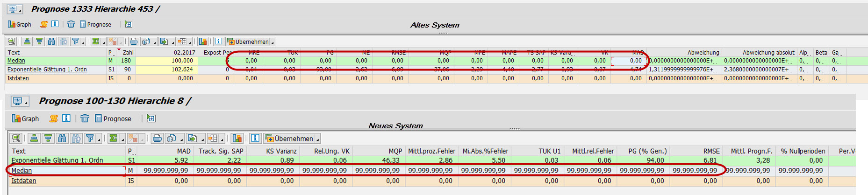The width and height of the screenshot is (868, 195).
Task: Click the MAD column header in Neues System table
Action: pos(183,151)
